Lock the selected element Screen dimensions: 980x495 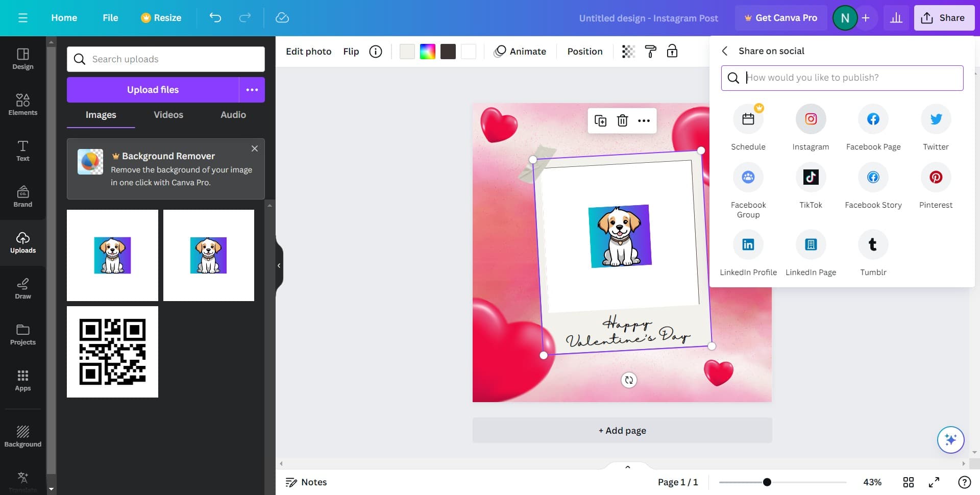pyautogui.click(x=673, y=51)
